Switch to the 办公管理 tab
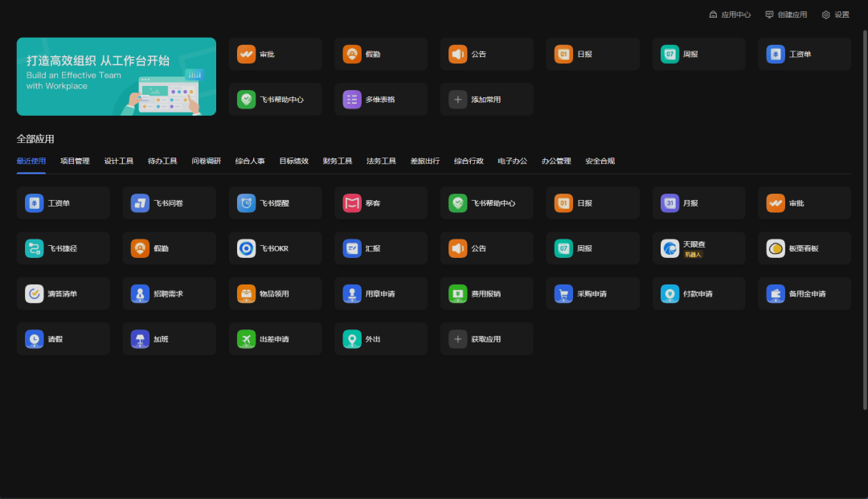Image resolution: width=868 pixels, height=499 pixels. coord(556,161)
